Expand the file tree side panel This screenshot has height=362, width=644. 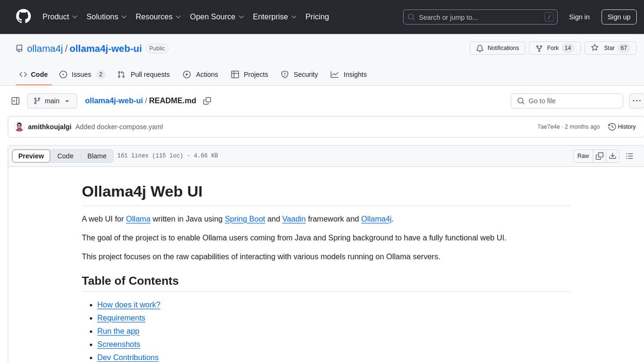click(x=16, y=101)
